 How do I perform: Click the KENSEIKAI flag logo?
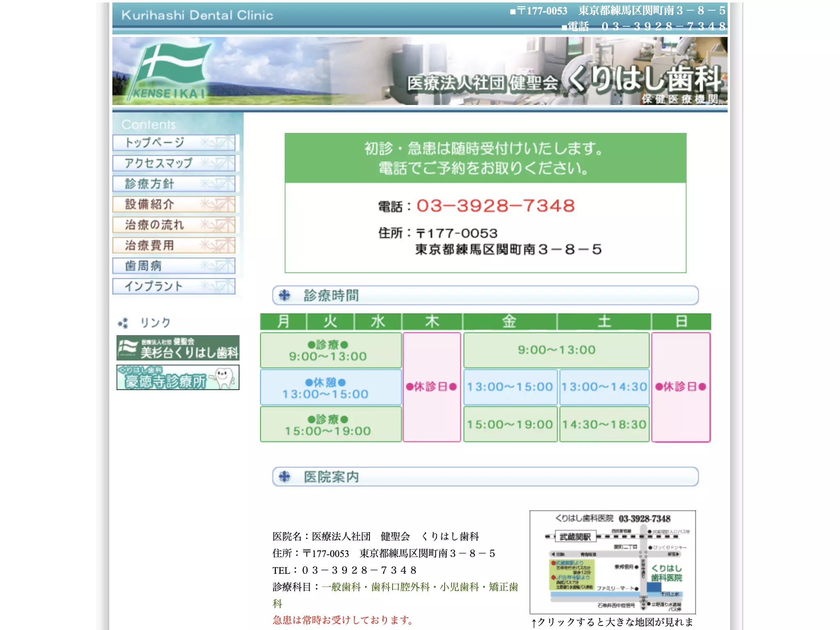[x=170, y=71]
